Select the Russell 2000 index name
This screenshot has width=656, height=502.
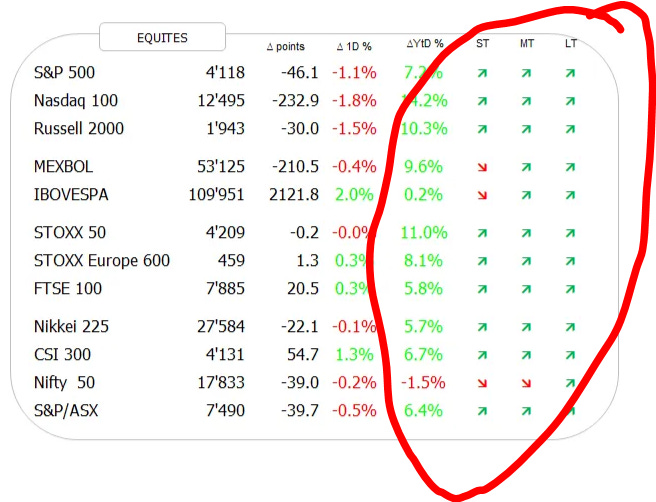(79, 129)
